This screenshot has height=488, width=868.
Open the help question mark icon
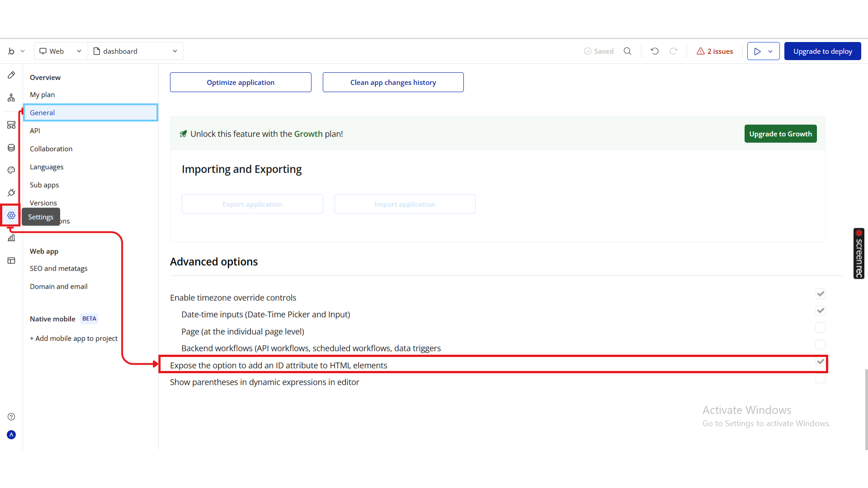click(11, 417)
